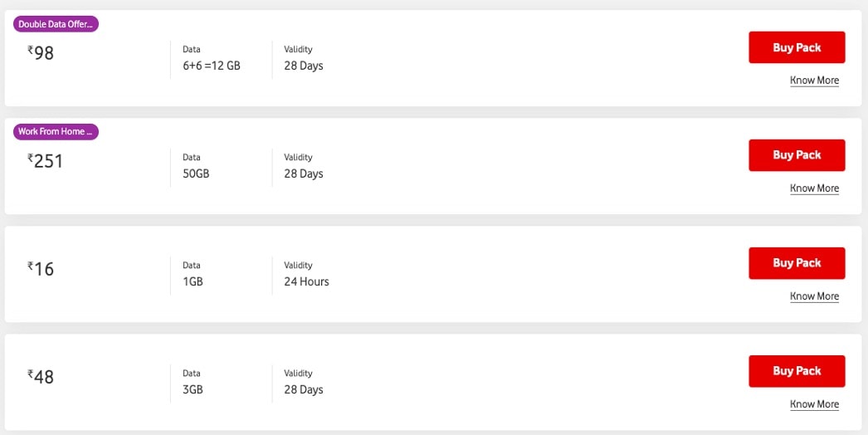This screenshot has height=435, width=868.
Task: Buy the ₹98 data pack
Action: click(x=797, y=47)
